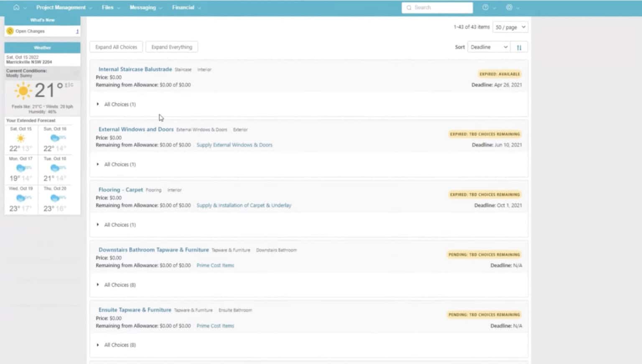The image size is (642, 364).
Task: Open the Financial menu
Action: [186, 8]
